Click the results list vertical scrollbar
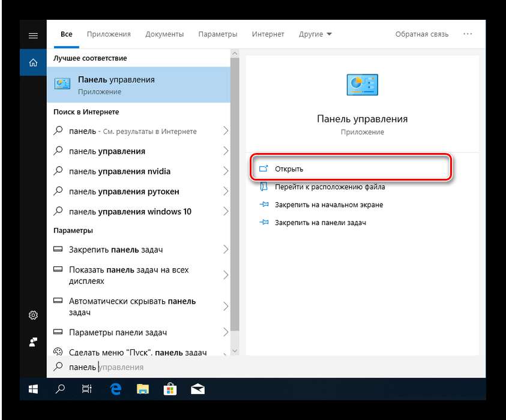The image size is (506, 420). coord(235,198)
